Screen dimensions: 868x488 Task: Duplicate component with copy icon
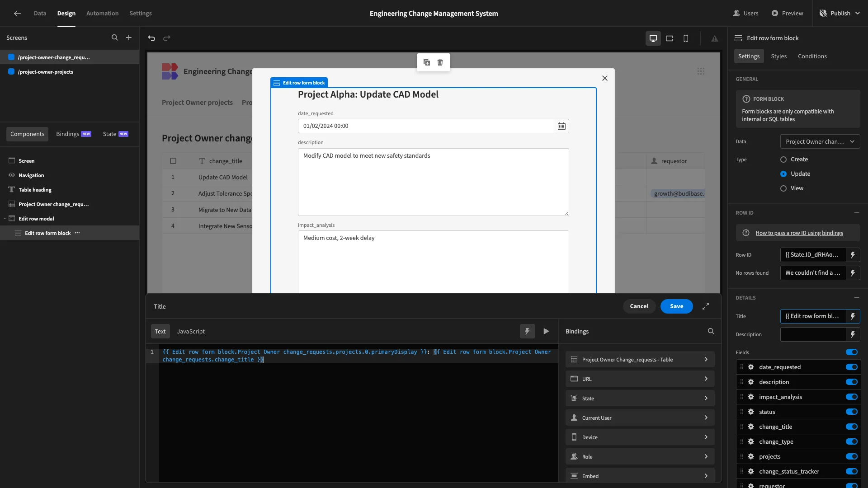coord(427,62)
